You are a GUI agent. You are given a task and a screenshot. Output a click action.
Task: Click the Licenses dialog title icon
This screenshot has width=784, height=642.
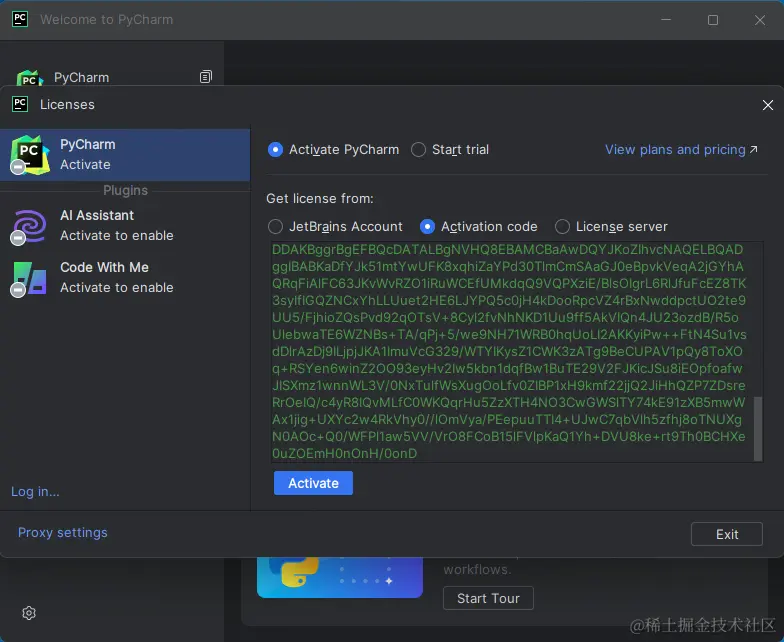[x=20, y=104]
